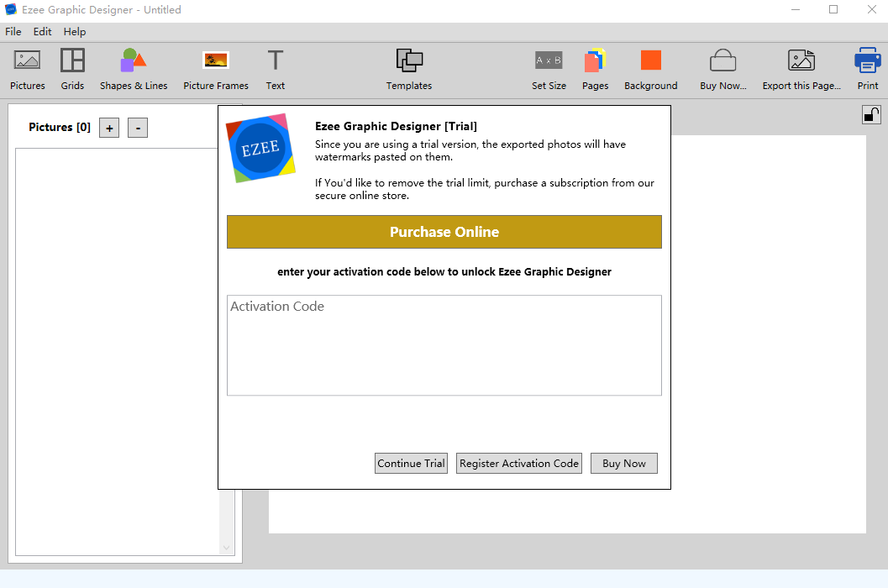Viewport: 888px width, 588px height.
Task: Click the pictures list scrollbar down arrow
Action: pyautogui.click(x=227, y=548)
